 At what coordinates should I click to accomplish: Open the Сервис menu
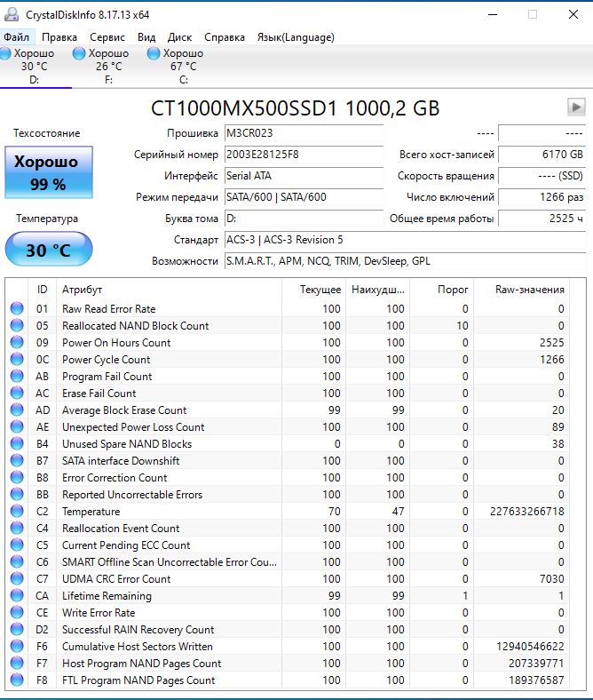[x=107, y=37]
